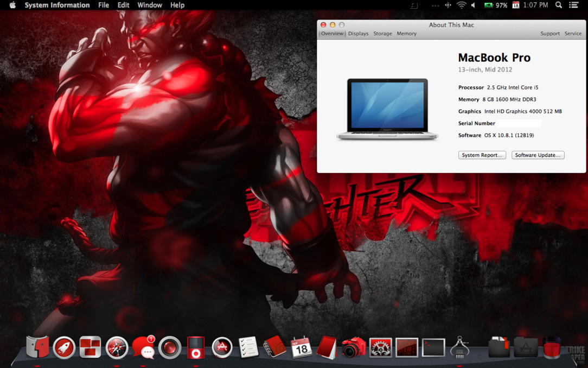Open the red DSLR camera dock icon
Viewport: 588px width, 368px height.
353,347
